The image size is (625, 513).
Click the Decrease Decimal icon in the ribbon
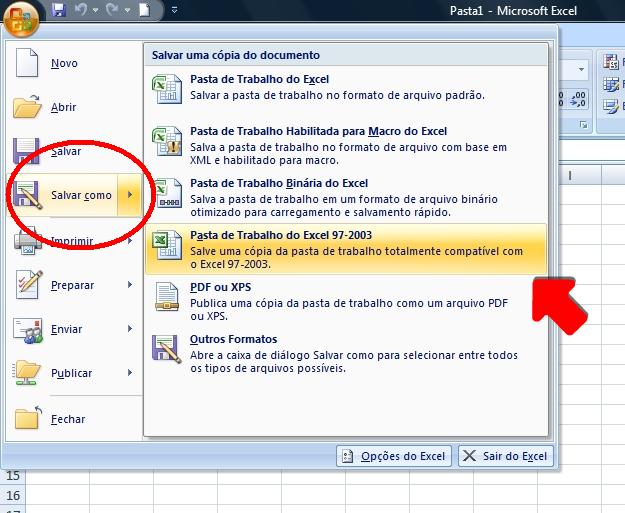point(578,99)
